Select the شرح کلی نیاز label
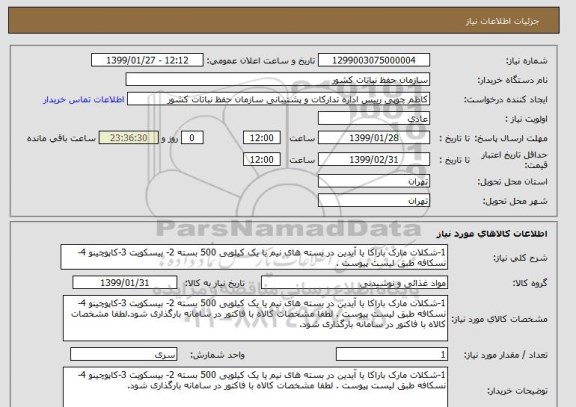Screen dimensions: 576x407 520,258
